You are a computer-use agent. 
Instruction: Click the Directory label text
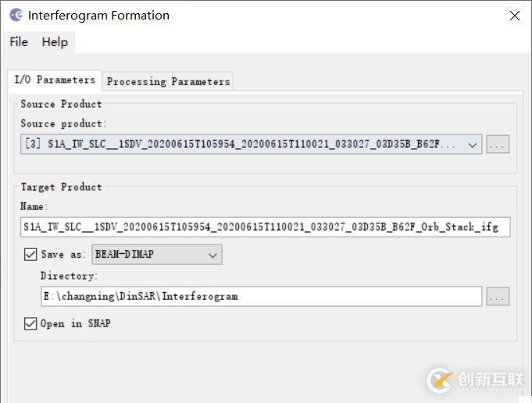(x=69, y=276)
